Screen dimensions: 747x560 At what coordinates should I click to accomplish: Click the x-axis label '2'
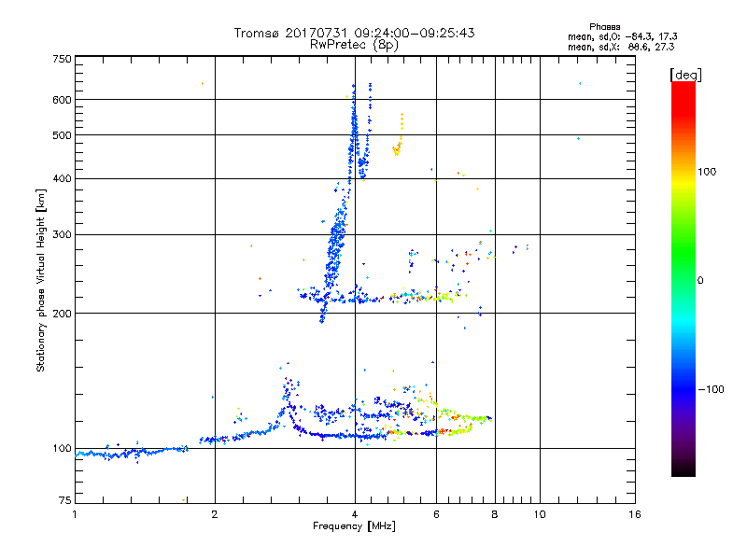click(x=215, y=514)
